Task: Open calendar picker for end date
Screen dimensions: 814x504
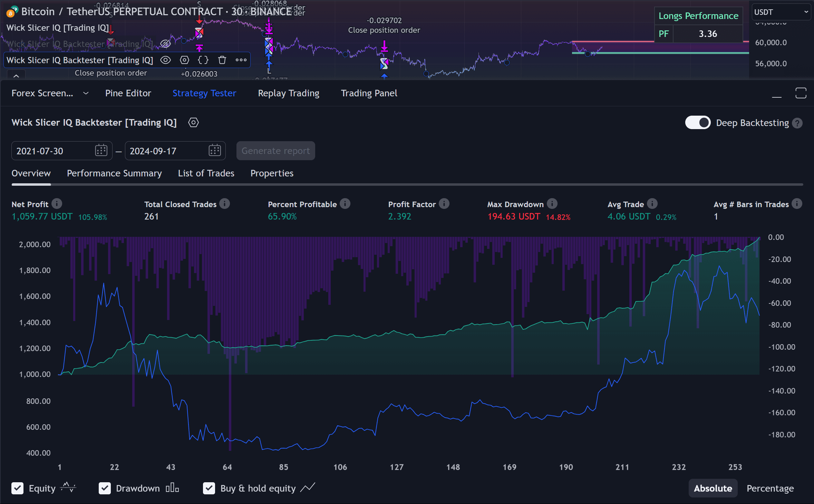Action: point(215,151)
